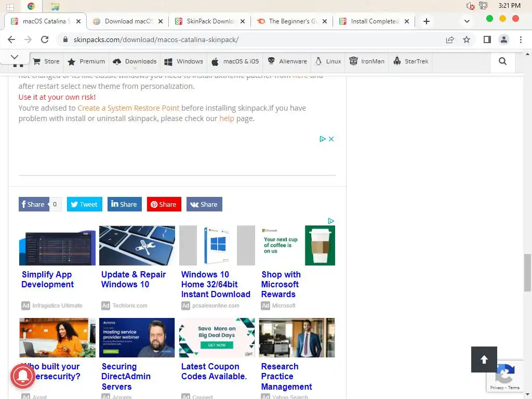This screenshot has height=399, width=532.
Task: Click the network tray icon
Action: tap(483, 6)
